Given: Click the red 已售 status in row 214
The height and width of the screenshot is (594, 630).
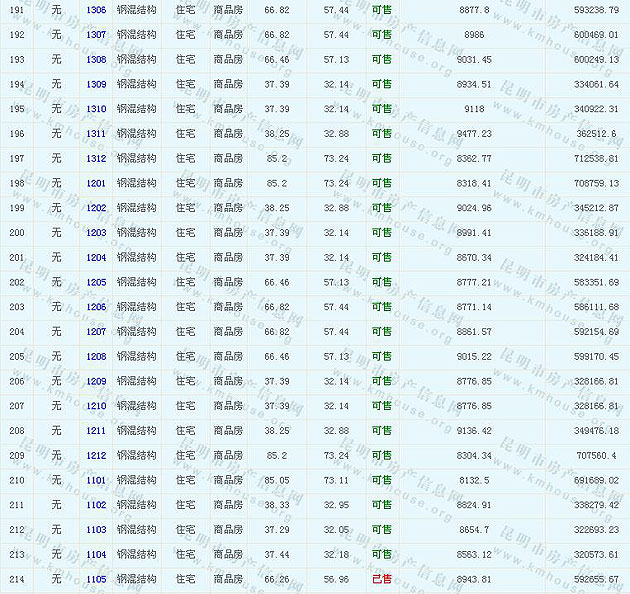Looking at the screenshot, I should coord(381,579).
